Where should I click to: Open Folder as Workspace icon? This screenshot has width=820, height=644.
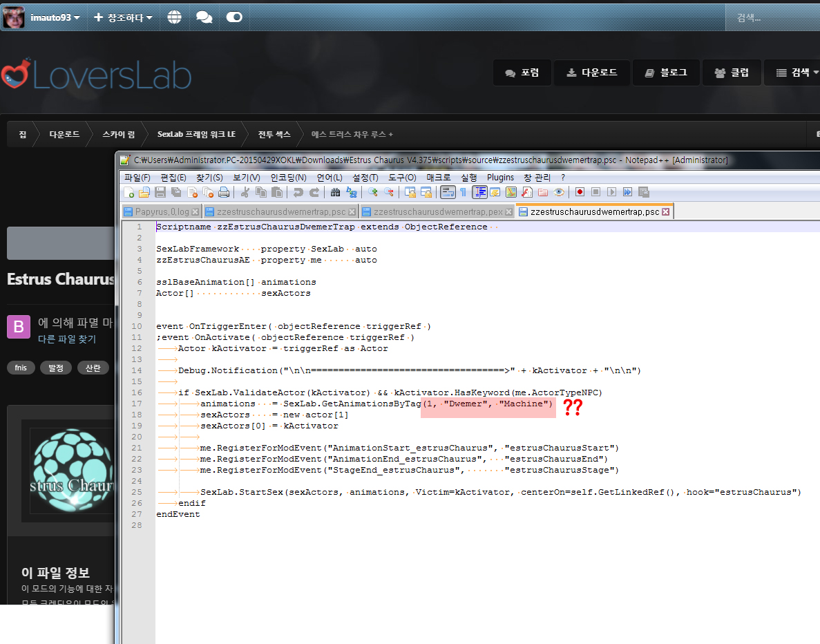543,193
